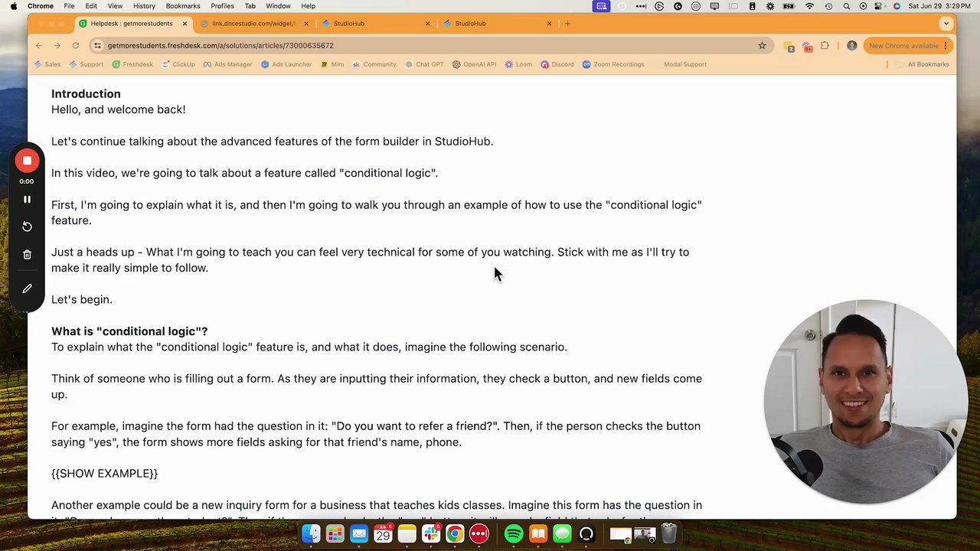The width and height of the screenshot is (980, 551).
Task: Open the Zoom Recordings bookmark
Action: click(613, 64)
